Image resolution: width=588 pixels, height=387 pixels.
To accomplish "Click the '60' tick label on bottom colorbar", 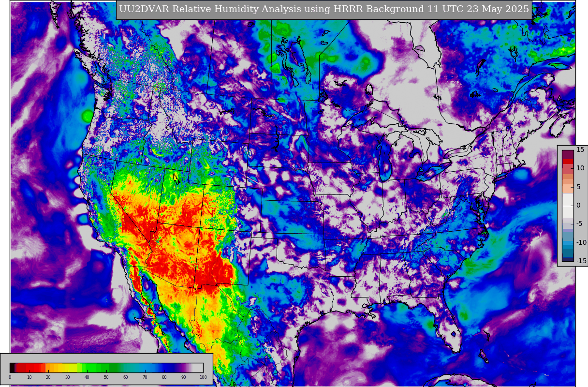I will click(126, 377).
